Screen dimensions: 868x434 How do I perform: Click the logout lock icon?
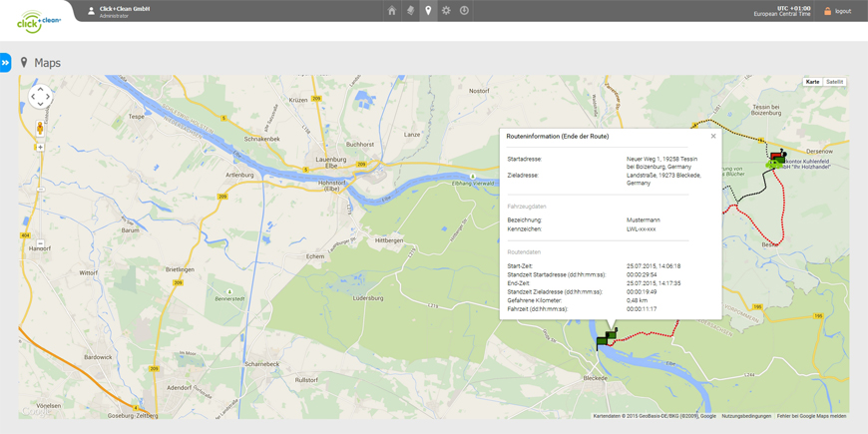827,11
